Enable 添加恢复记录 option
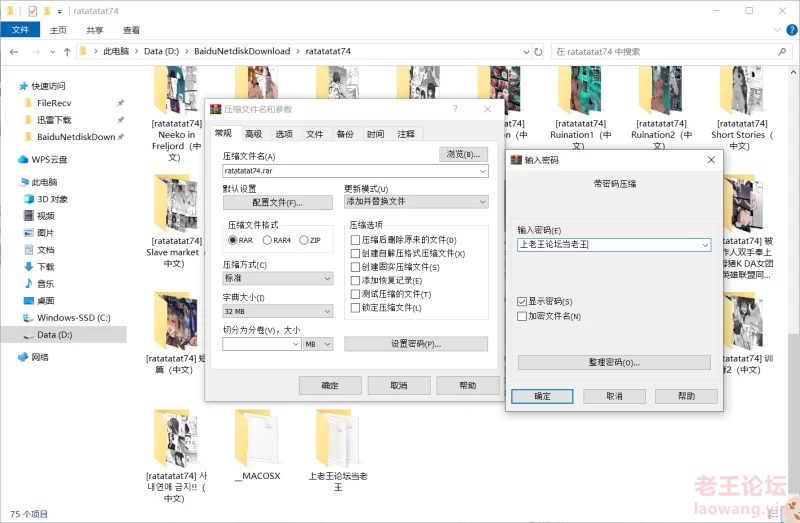This screenshot has height=523, width=800. click(356, 281)
